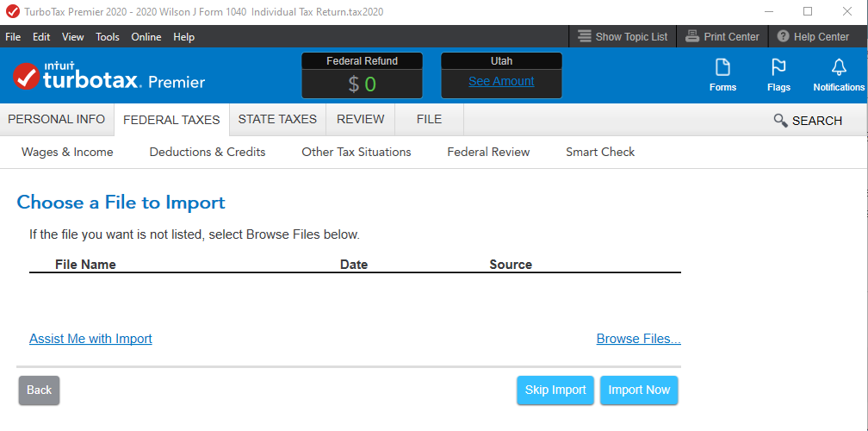Open Deductions & Credits section
Image resolution: width=868 pixels, height=431 pixels.
coord(208,152)
